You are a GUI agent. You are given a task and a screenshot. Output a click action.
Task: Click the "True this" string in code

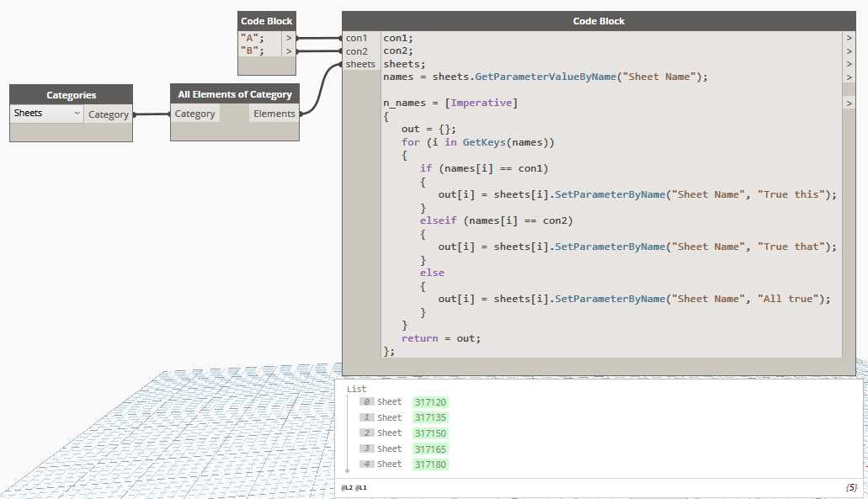tap(791, 194)
